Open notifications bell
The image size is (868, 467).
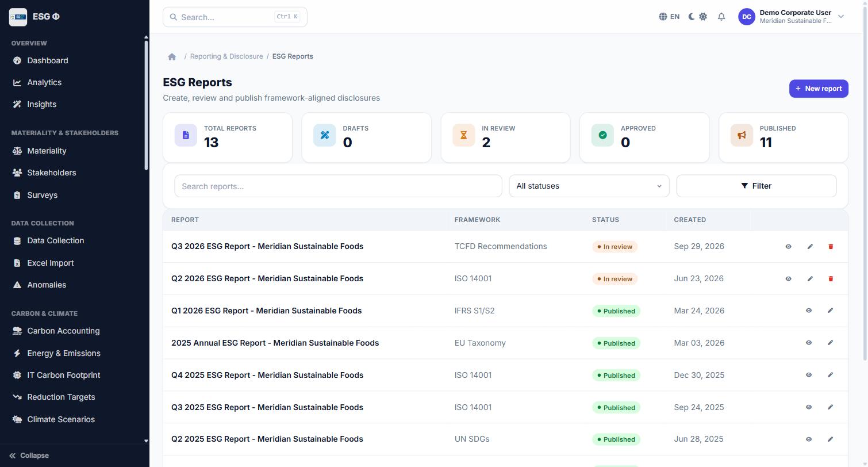pyautogui.click(x=721, y=17)
